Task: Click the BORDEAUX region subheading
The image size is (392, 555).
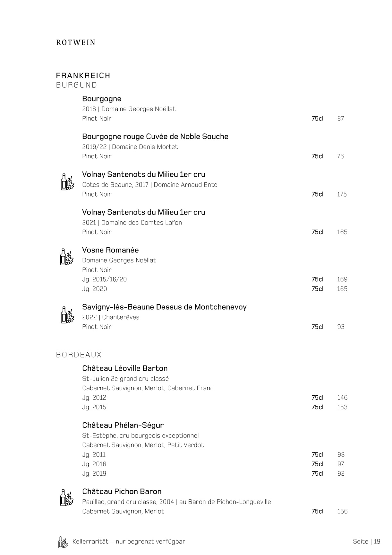Action: (79, 355)
